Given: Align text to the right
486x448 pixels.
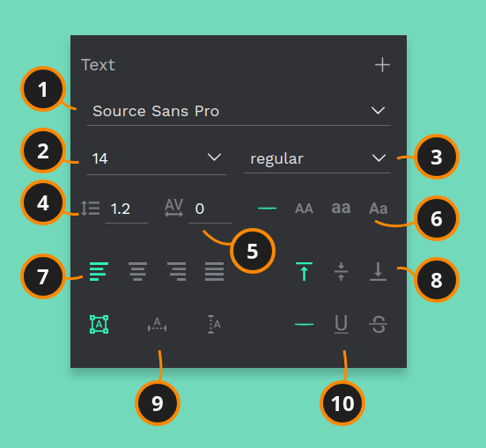Looking at the screenshot, I should pyautogui.click(x=176, y=271).
